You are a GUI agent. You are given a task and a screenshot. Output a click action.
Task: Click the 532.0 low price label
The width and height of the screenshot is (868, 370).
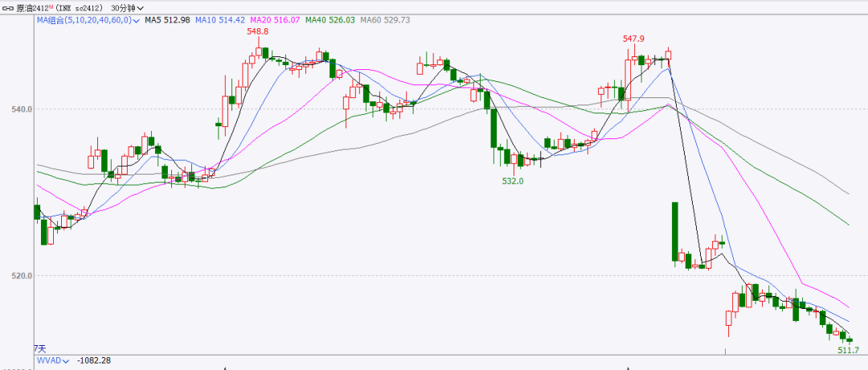tap(513, 182)
